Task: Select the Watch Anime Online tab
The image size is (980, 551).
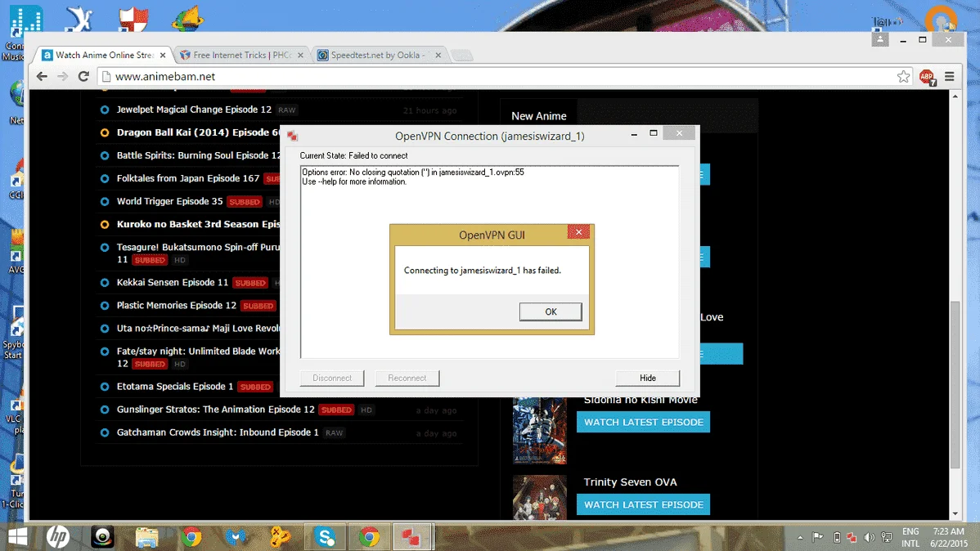Action: coord(104,55)
